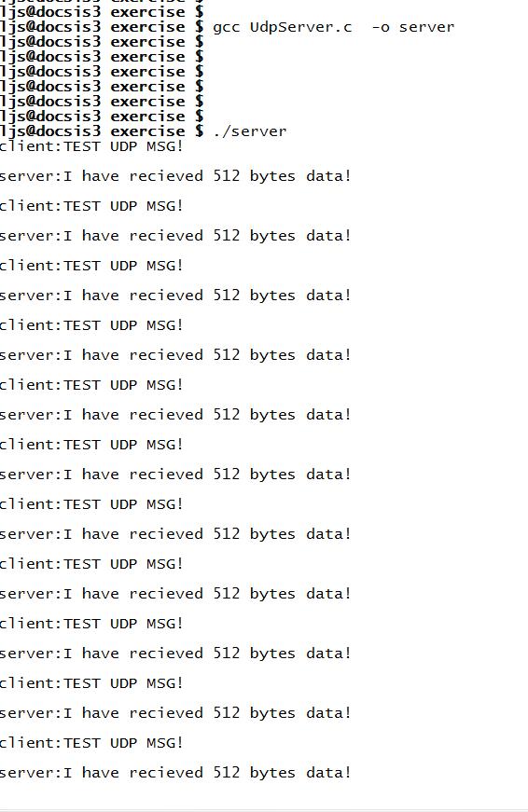
Task: Click the empty prompt right after the gcc line
Action: 102,42
